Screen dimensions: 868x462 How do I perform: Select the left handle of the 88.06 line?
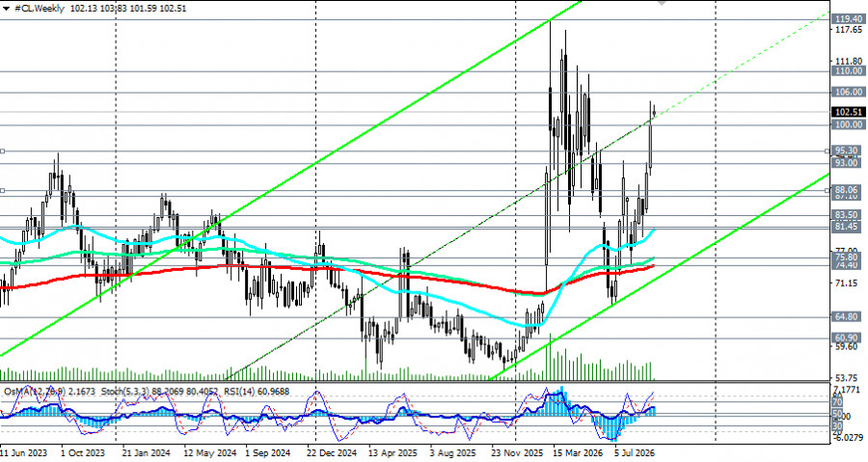(x=2, y=190)
